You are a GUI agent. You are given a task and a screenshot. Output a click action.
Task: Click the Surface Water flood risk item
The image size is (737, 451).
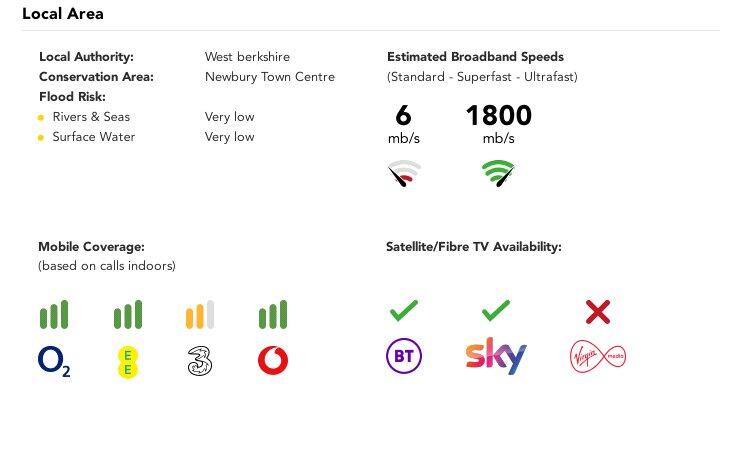(x=94, y=137)
